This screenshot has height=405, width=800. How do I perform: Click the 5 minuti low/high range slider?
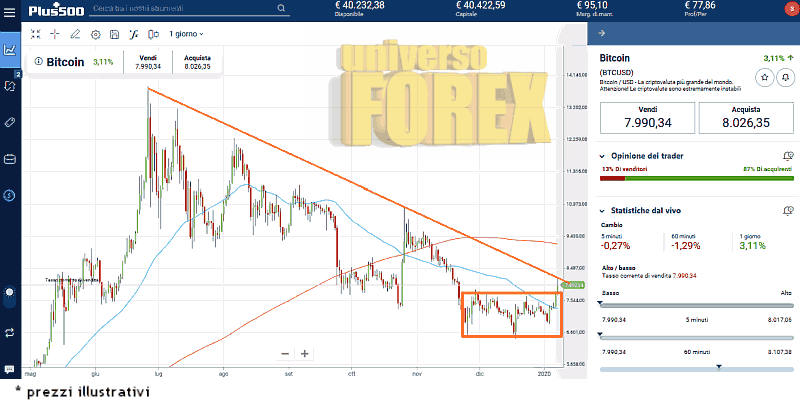click(x=693, y=308)
